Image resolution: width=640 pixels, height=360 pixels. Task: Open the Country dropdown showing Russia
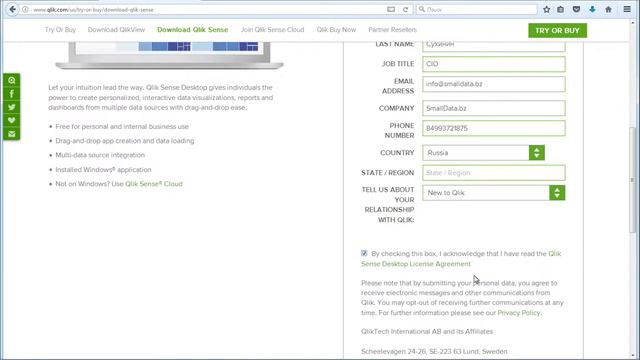tap(483, 153)
